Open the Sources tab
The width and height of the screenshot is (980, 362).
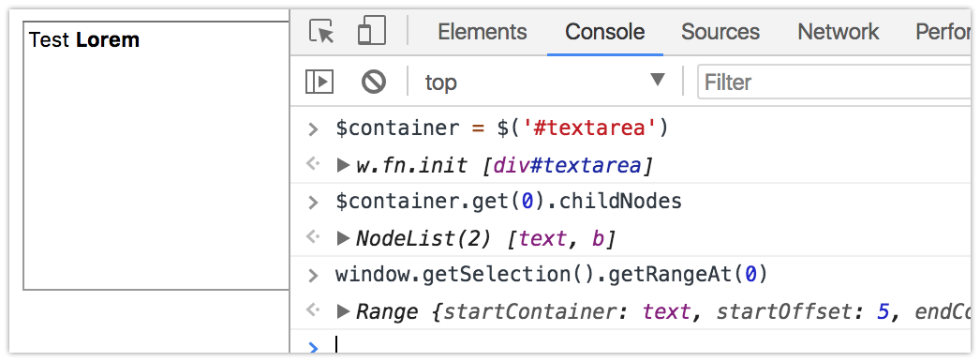[x=720, y=31]
